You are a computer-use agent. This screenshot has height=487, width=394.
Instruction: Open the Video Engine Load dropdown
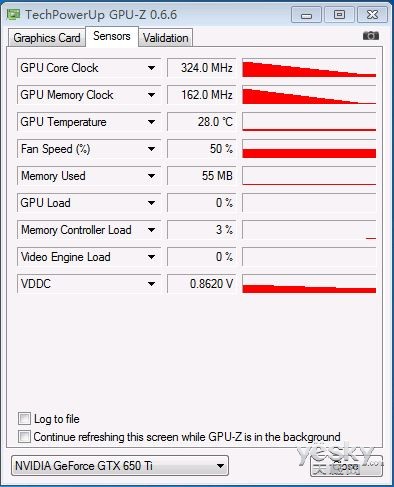(151, 257)
